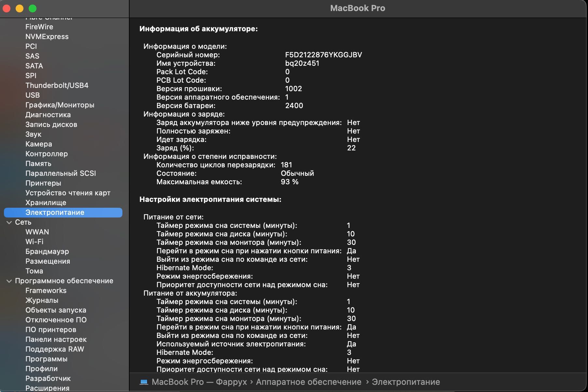Select Размещения in the sidebar
The height and width of the screenshot is (392, 588).
(48, 261)
